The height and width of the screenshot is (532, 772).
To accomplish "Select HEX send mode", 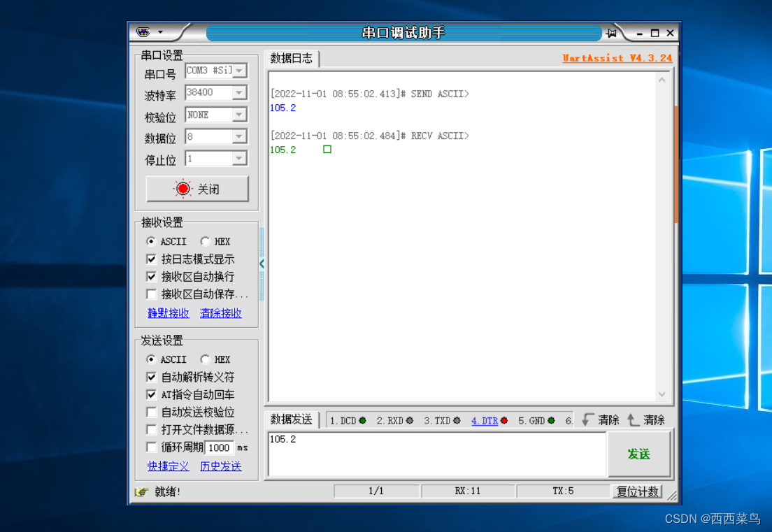I will click(x=205, y=359).
